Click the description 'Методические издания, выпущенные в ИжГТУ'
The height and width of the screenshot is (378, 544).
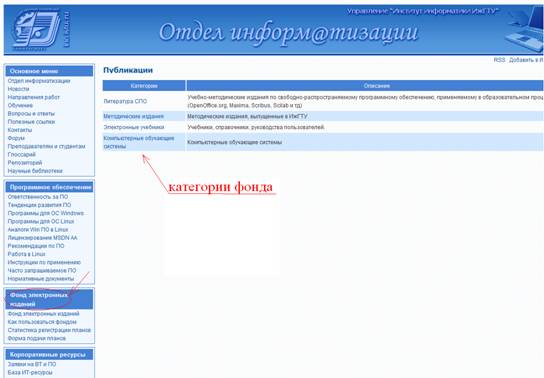(x=247, y=116)
